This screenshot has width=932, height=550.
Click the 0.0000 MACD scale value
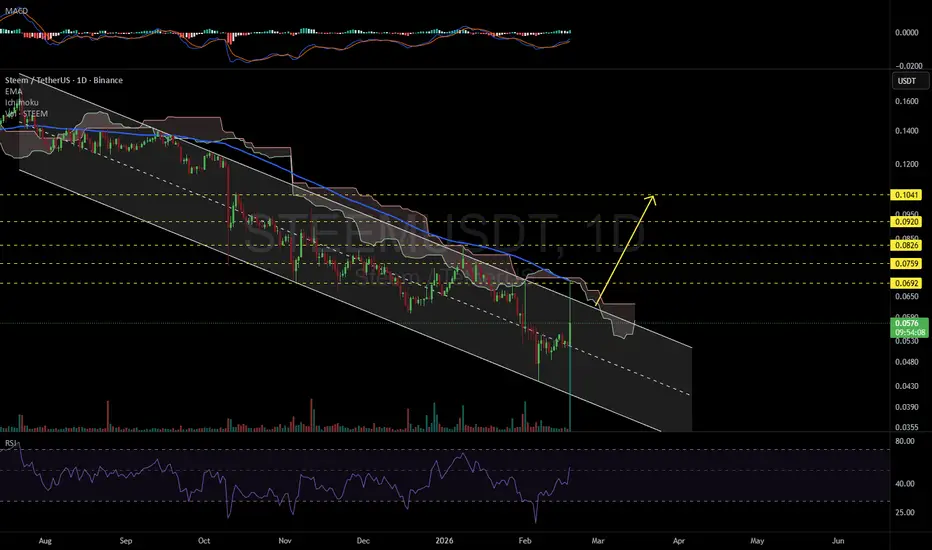pyautogui.click(x=906, y=33)
